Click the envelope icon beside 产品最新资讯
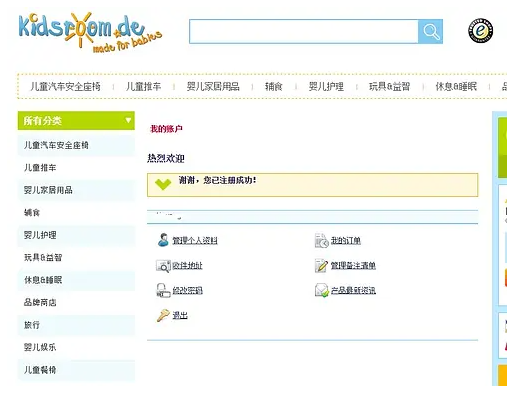 322,290
